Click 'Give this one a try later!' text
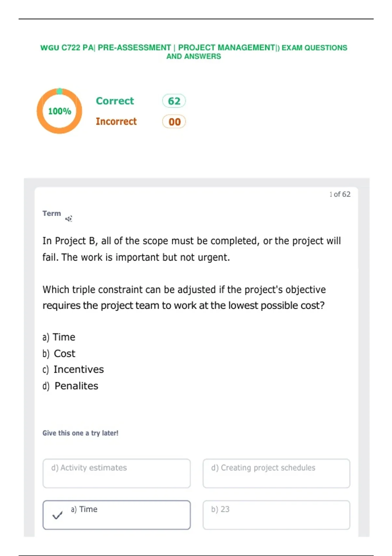392x556 pixels. click(x=80, y=433)
